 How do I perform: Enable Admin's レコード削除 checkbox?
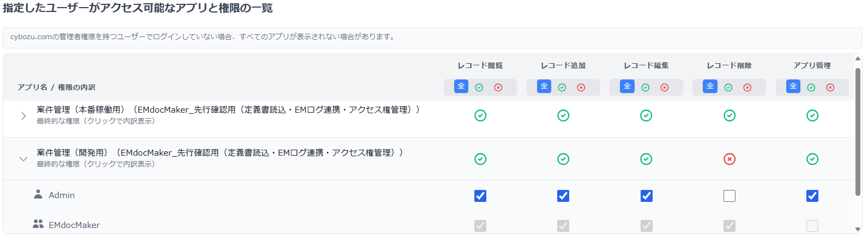[730, 196]
